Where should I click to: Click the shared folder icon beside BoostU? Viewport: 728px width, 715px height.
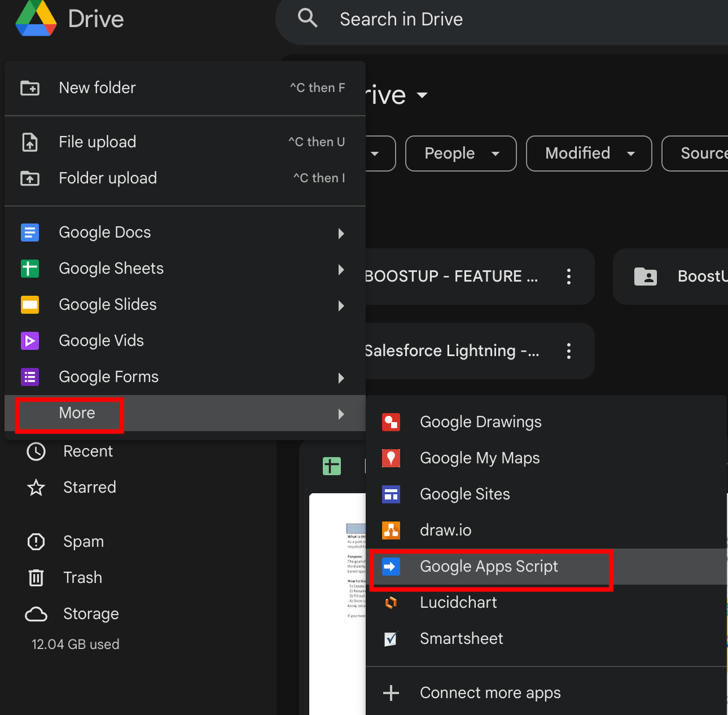click(x=646, y=277)
